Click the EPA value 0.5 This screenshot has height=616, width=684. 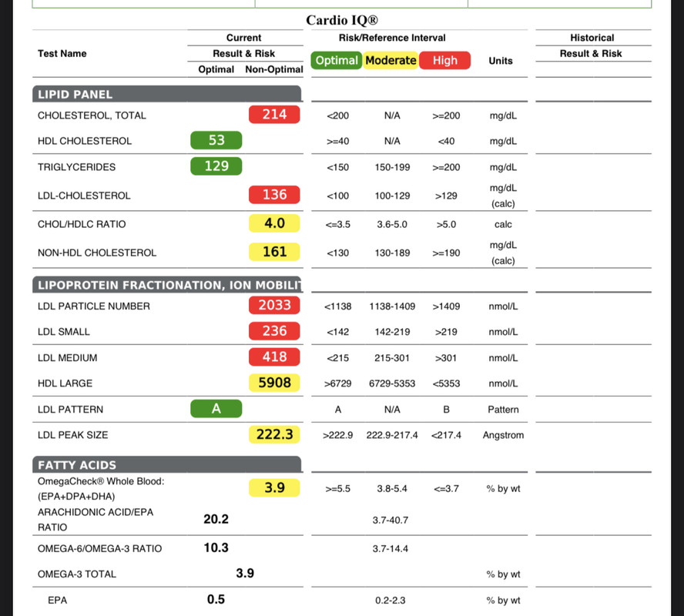tap(216, 599)
